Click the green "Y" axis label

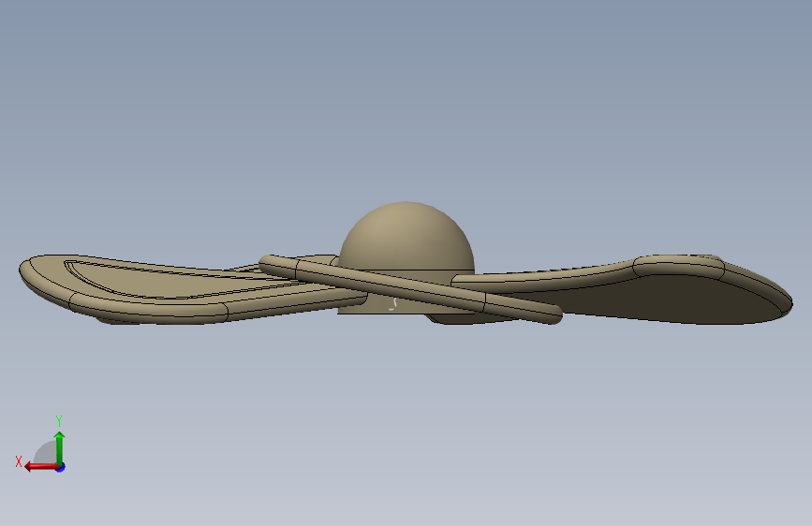pos(59,420)
